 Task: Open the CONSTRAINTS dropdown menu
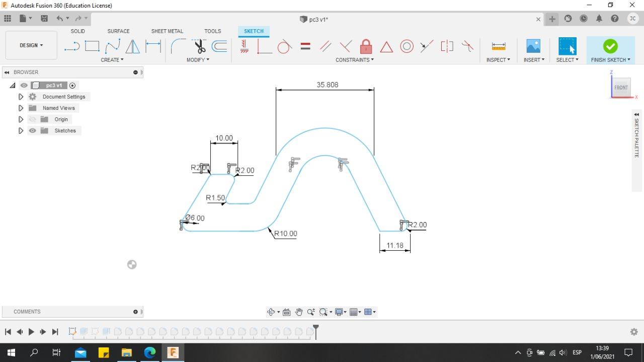tap(355, 60)
